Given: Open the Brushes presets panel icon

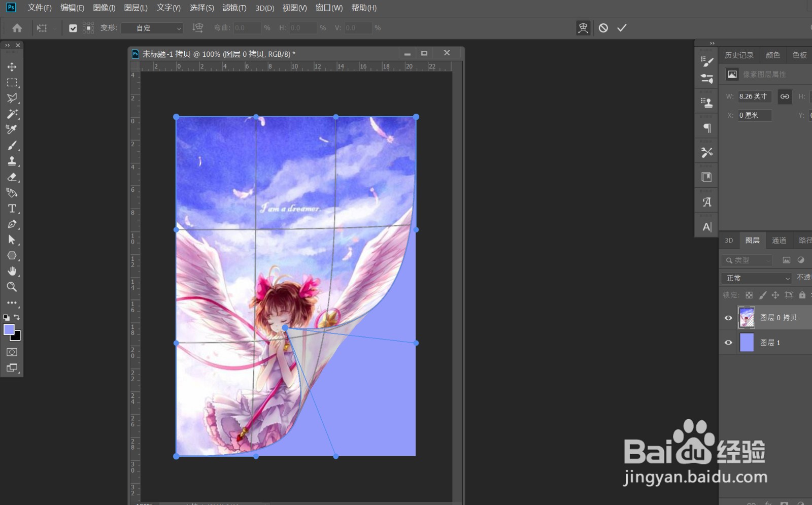Looking at the screenshot, I should (x=706, y=78).
